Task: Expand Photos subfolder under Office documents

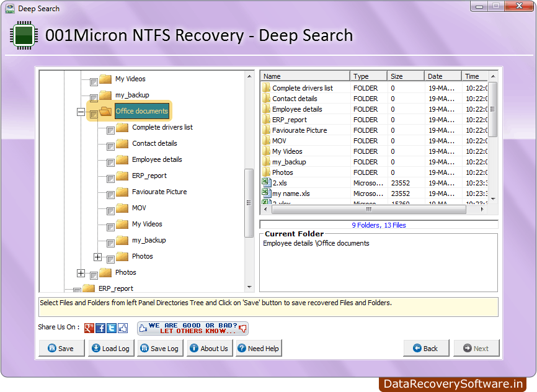Action: tap(97, 257)
